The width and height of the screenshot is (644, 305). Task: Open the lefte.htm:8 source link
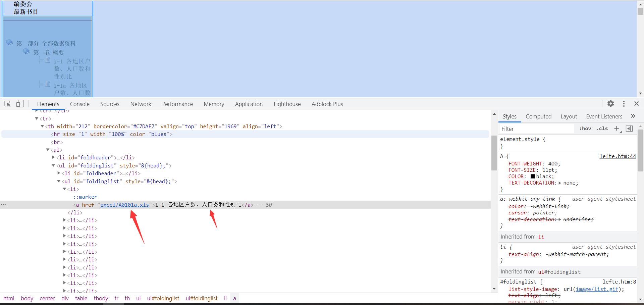pos(619,282)
